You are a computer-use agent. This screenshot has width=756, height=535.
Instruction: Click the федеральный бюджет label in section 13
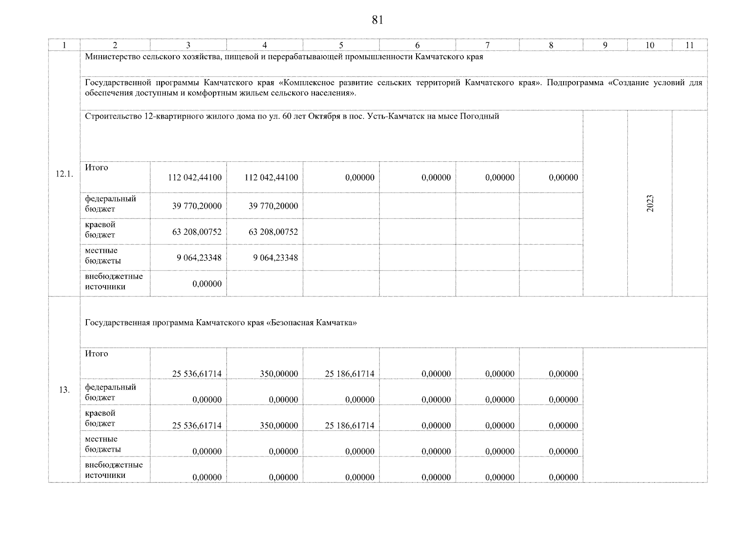110,392
